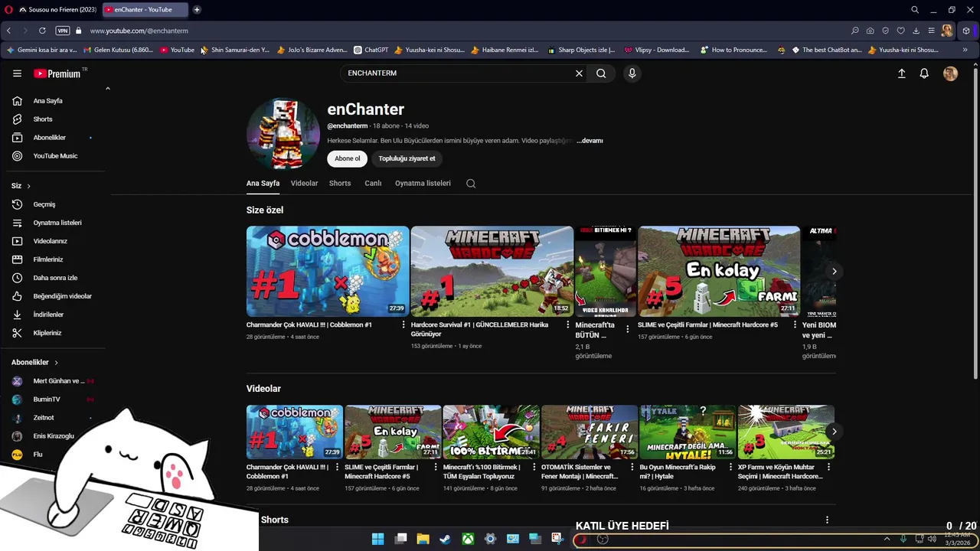Click Topluluğu ziyaret et button
The width and height of the screenshot is (980, 551).
(407, 158)
